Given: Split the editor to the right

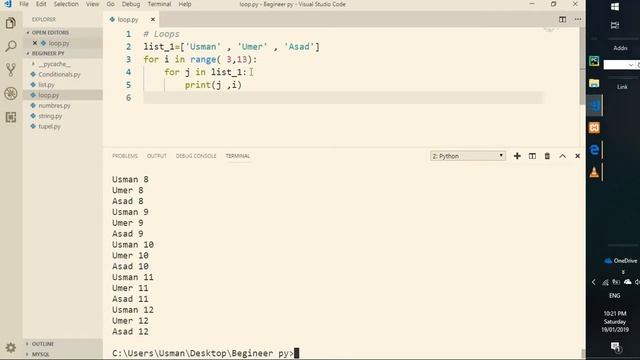Looking at the screenshot, I should [x=562, y=19].
